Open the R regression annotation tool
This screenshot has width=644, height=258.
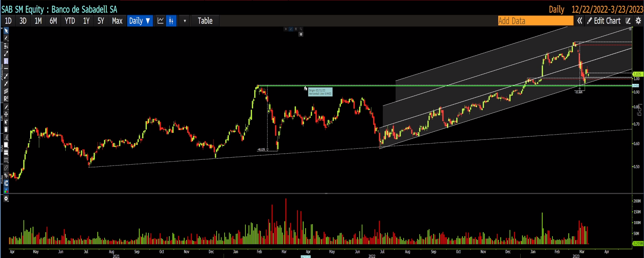6,99
